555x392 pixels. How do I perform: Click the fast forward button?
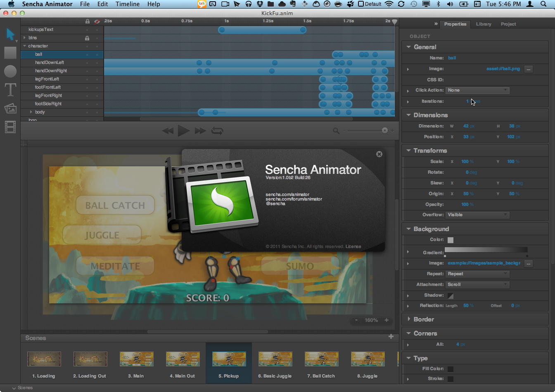[x=200, y=131]
